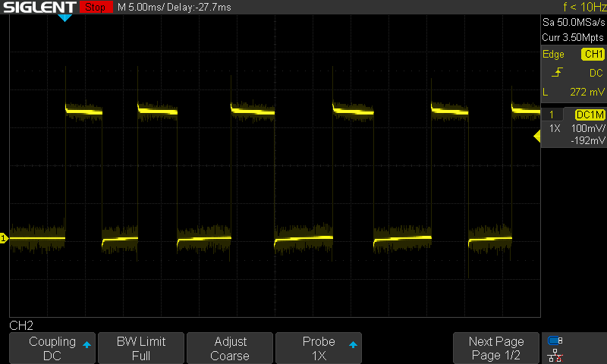This screenshot has height=364, width=607.
Task: Click the -192mV offset value
Action: point(587,140)
